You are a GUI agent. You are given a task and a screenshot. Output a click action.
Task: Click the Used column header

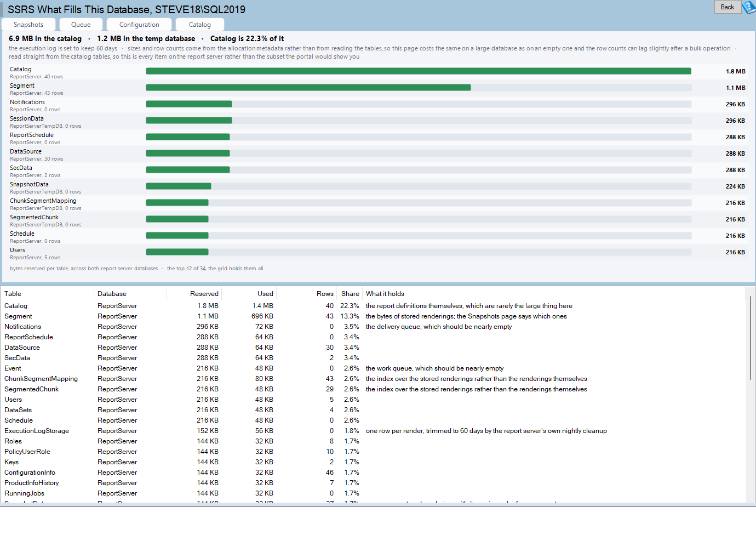[249, 294]
